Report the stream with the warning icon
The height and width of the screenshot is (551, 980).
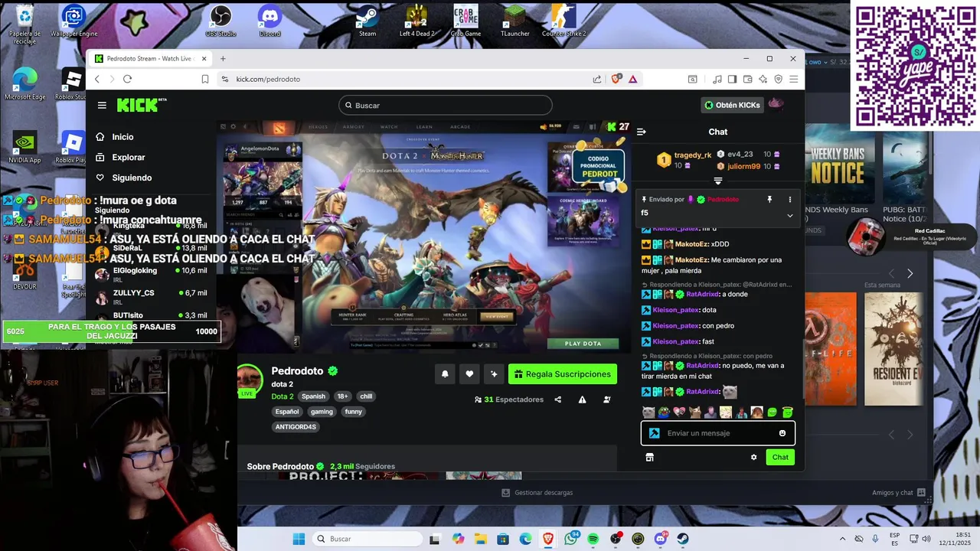click(x=583, y=399)
